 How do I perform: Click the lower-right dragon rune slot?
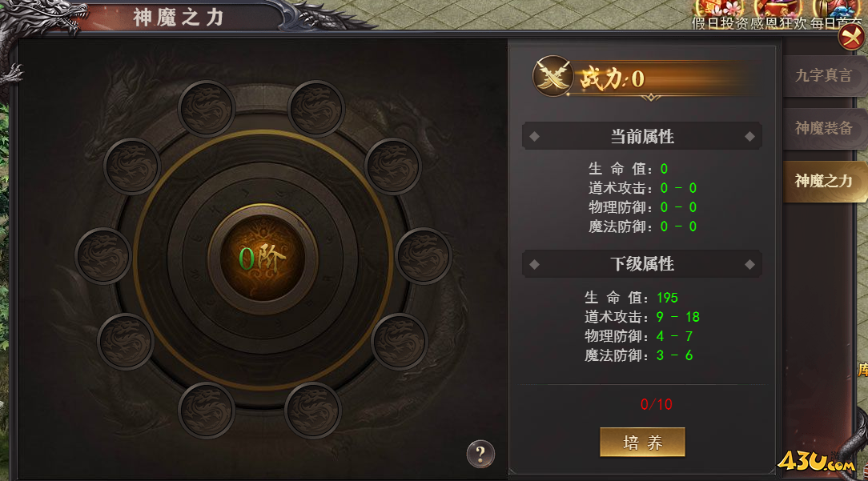coord(400,342)
